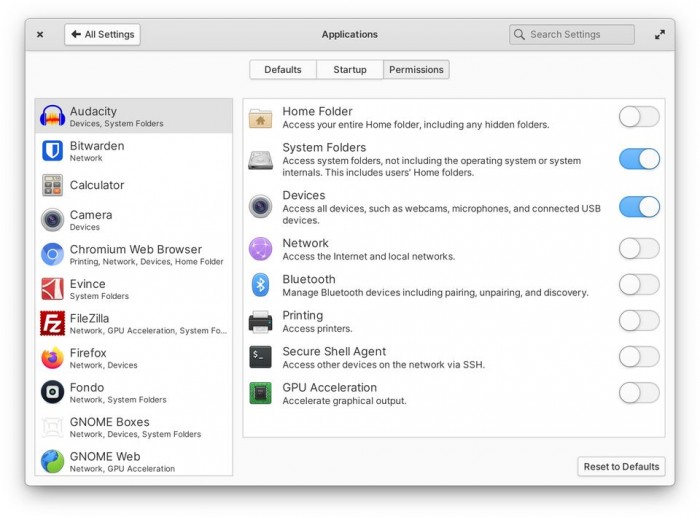The image size is (700, 517).
Task: Pick Evince from the sidebar
Action: pyautogui.click(x=133, y=289)
